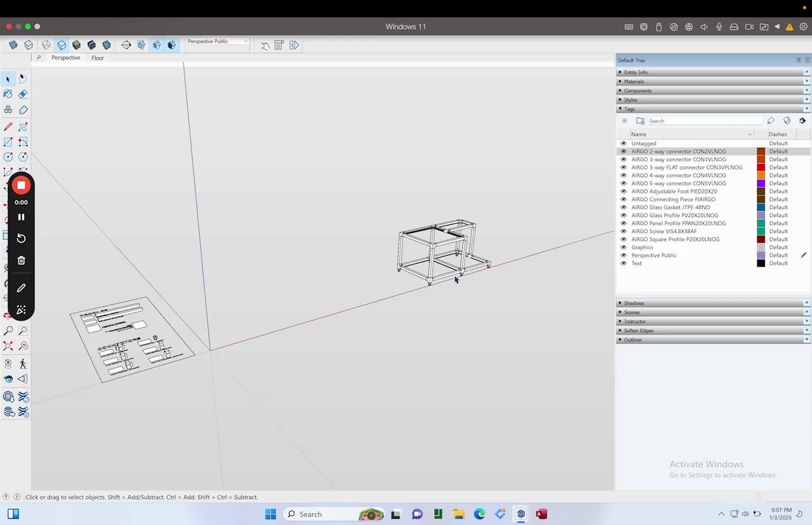Open SketchUp from the Windows taskbar
Image resolution: width=812 pixels, height=525 pixels.
(521, 514)
